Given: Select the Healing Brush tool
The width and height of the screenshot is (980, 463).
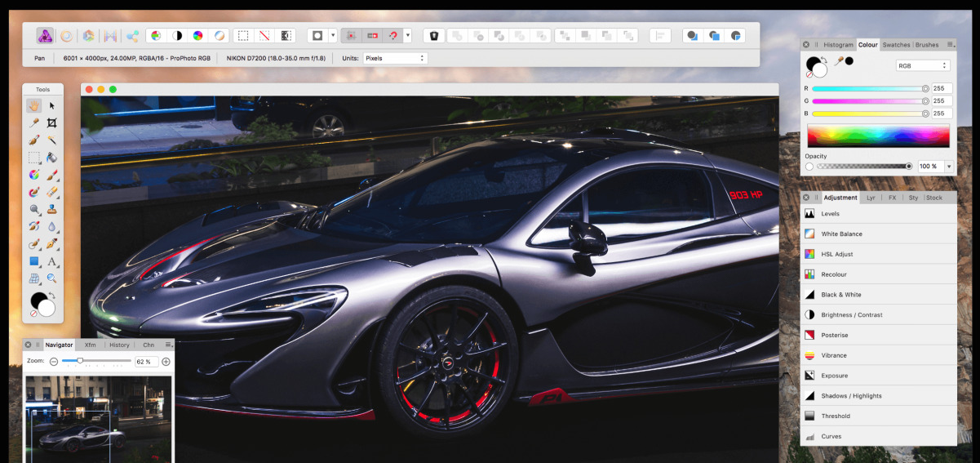Looking at the screenshot, I should click(x=34, y=244).
